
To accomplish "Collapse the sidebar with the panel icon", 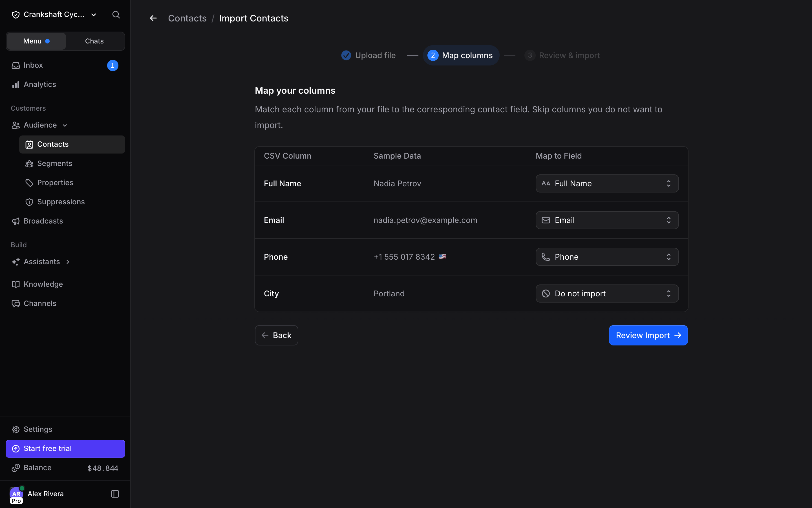I will tap(115, 494).
